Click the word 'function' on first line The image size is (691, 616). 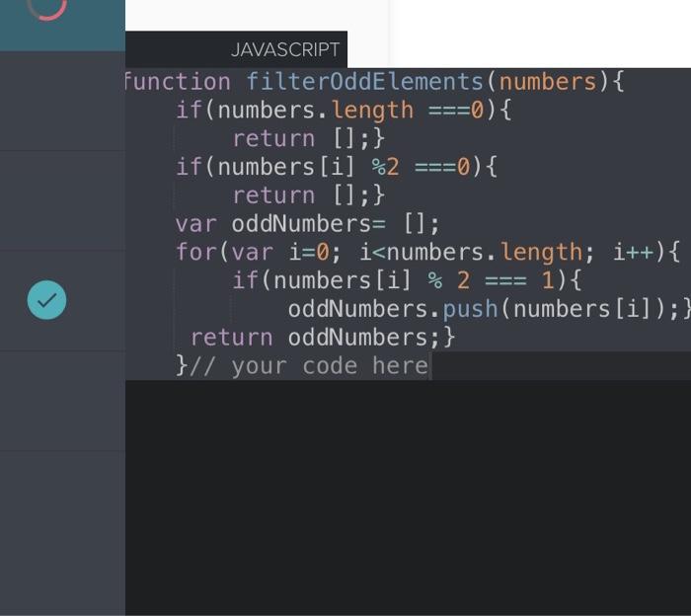coord(177,82)
